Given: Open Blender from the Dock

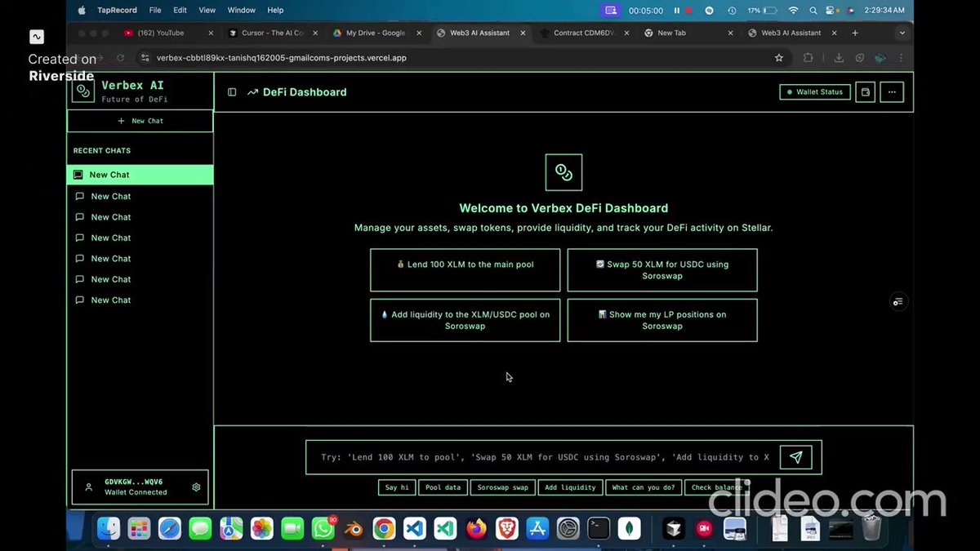Looking at the screenshot, I should coord(354,529).
